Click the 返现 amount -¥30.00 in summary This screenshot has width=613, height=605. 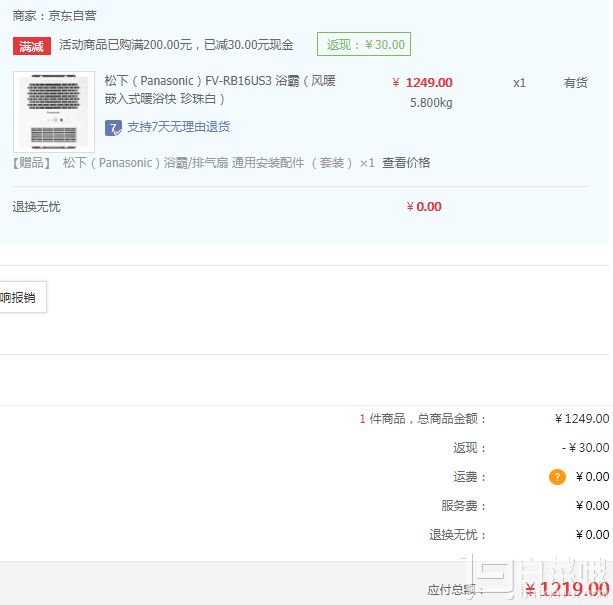click(x=585, y=448)
